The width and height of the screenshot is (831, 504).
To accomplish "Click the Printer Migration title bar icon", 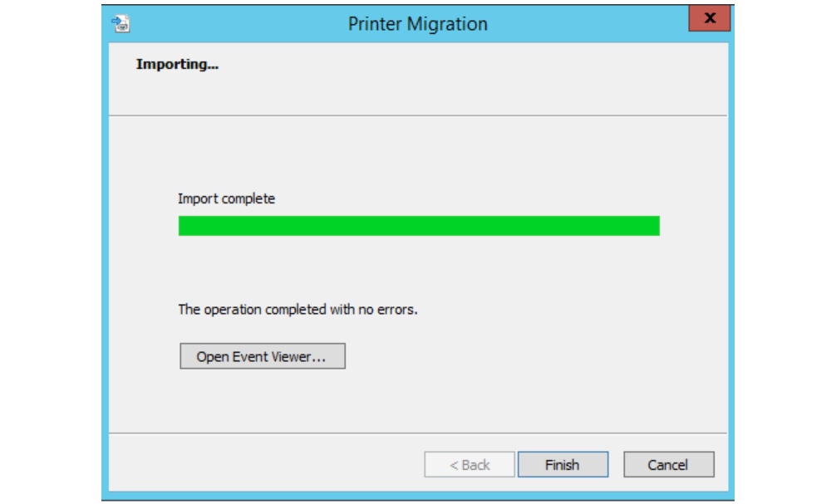I will click(x=120, y=24).
